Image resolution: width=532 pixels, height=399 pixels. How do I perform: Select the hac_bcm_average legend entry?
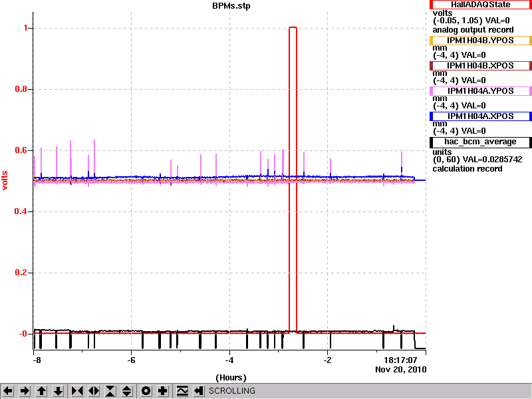coord(480,142)
